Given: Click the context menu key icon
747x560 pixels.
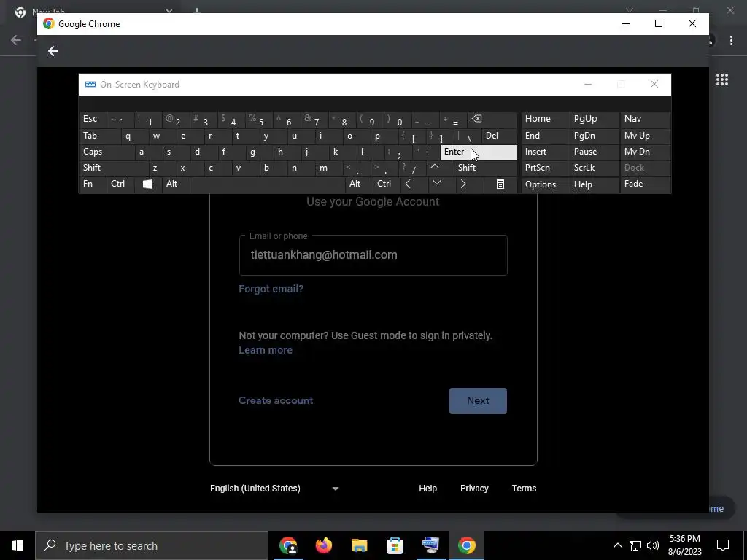Looking at the screenshot, I should pyautogui.click(x=500, y=184).
